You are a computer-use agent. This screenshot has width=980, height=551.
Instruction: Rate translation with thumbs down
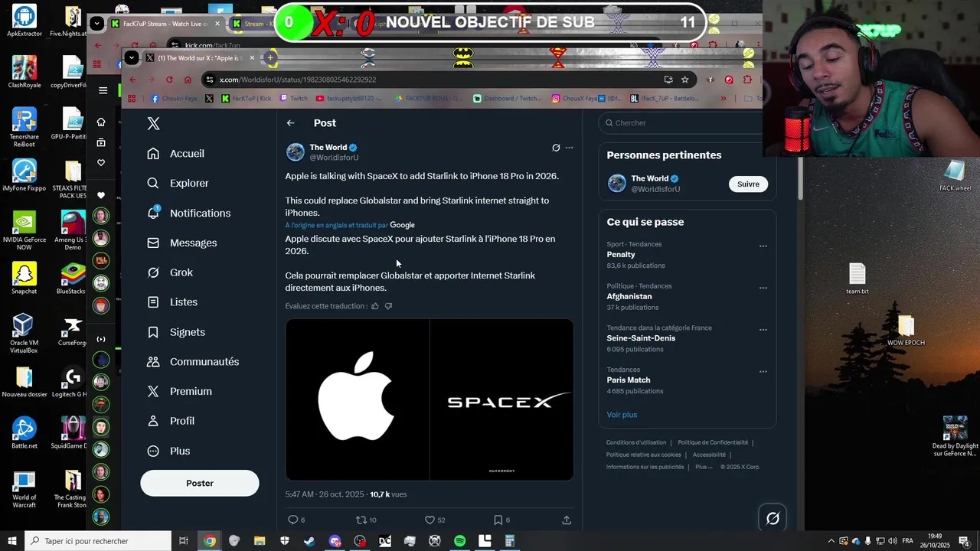coord(388,306)
